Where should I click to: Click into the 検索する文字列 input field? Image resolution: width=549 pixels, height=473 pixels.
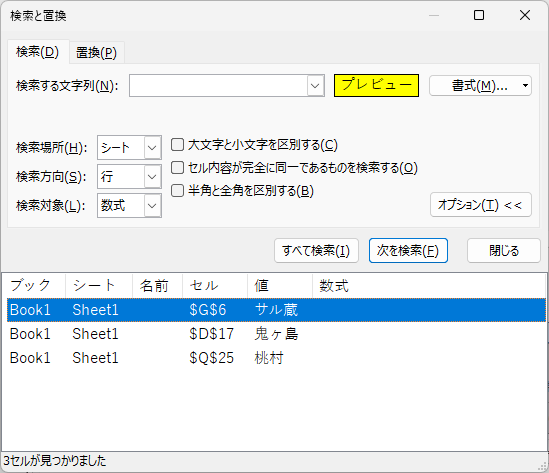219,85
